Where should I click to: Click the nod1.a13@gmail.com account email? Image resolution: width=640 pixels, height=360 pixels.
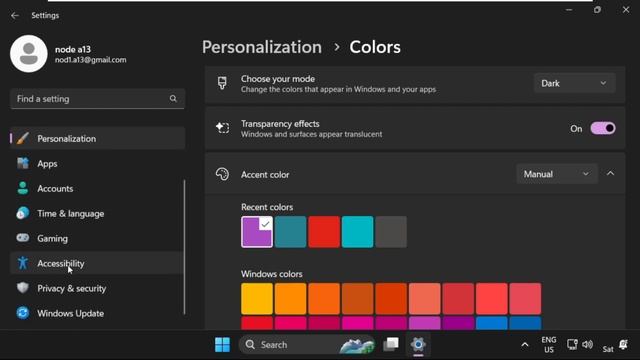(x=91, y=60)
